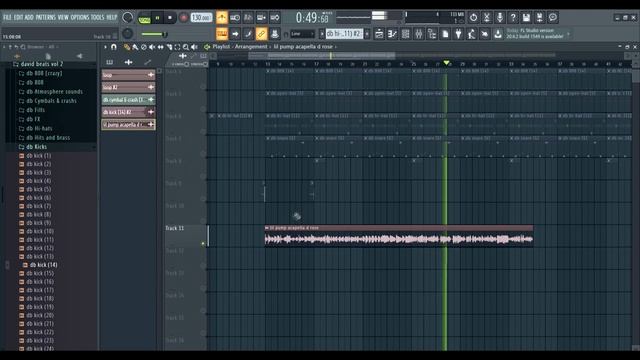The width and height of the screenshot is (640, 360).
Task: Click the tempo tapper icon
Action: click(x=471, y=33)
